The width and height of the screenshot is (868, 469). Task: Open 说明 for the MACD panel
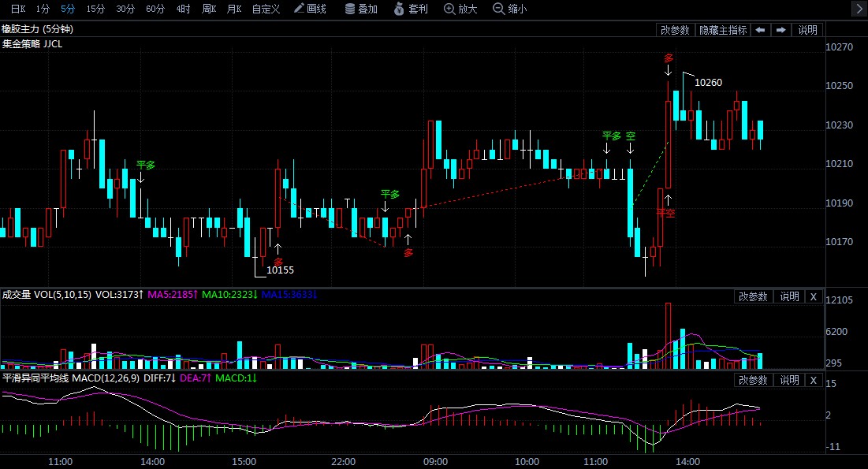(789, 381)
